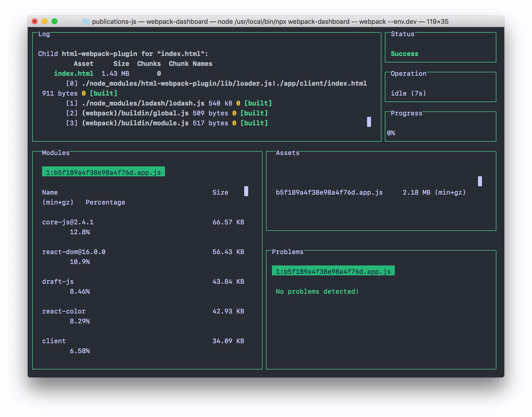
Task: Select the app.js tab in Problems panel
Action: pos(333,271)
